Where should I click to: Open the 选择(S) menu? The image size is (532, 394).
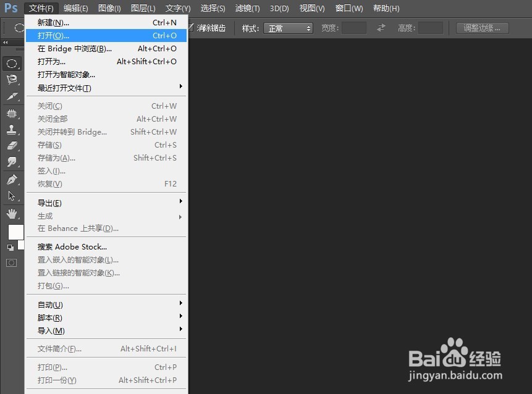[x=213, y=8]
